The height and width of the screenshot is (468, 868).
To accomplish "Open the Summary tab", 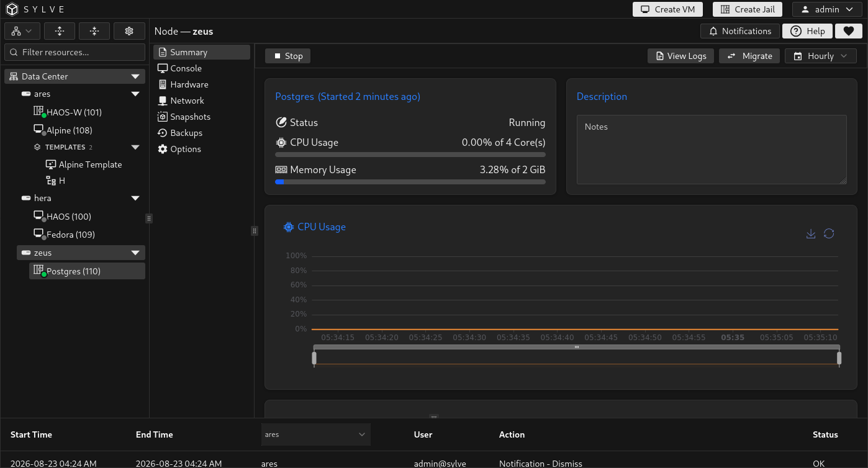I will click(202, 52).
